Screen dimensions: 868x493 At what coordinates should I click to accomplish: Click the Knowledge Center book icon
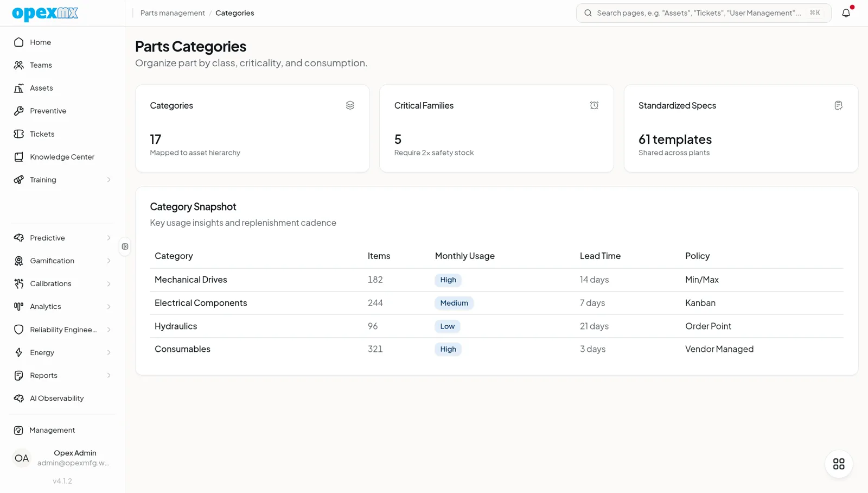pos(19,157)
